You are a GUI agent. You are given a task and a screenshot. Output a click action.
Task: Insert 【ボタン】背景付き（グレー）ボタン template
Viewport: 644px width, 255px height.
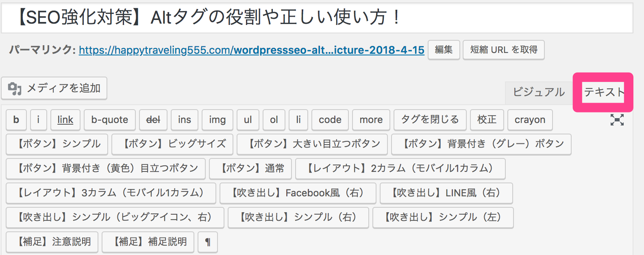click(x=481, y=144)
